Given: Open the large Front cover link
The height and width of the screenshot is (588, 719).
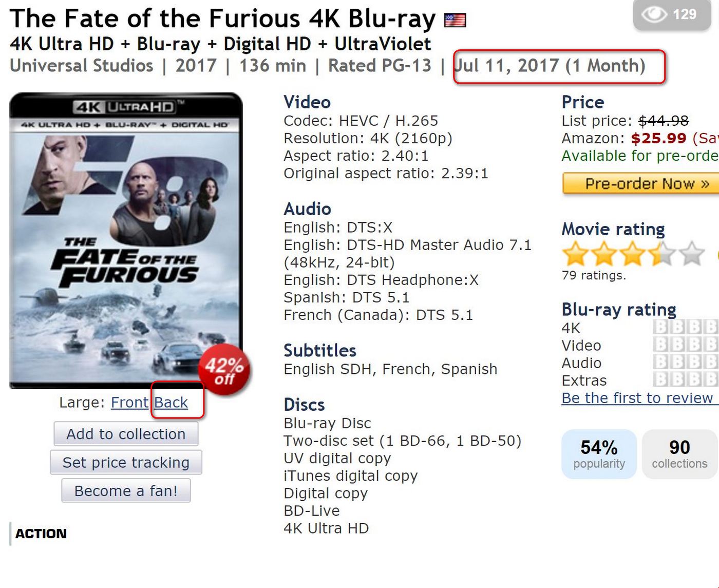Looking at the screenshot, I should tap(129, 403).
